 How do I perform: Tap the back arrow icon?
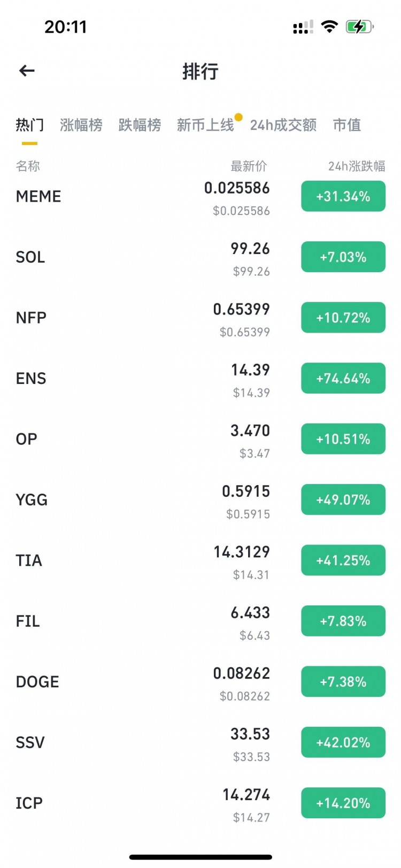[27, 71]
